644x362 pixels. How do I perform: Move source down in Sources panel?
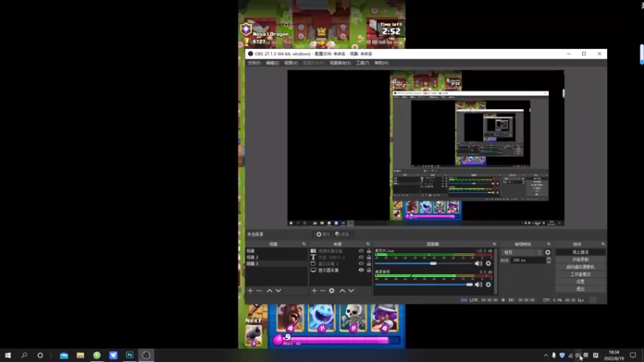pyautogui.click(x=351, y=290)
